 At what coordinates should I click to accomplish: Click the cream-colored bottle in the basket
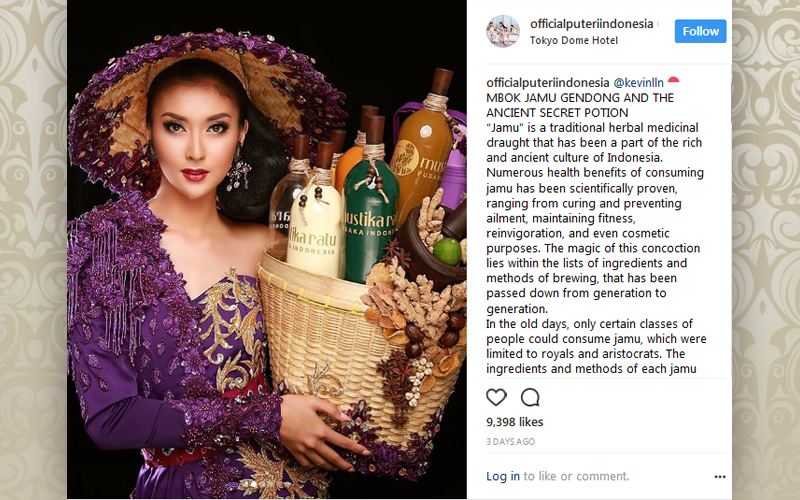314,222
